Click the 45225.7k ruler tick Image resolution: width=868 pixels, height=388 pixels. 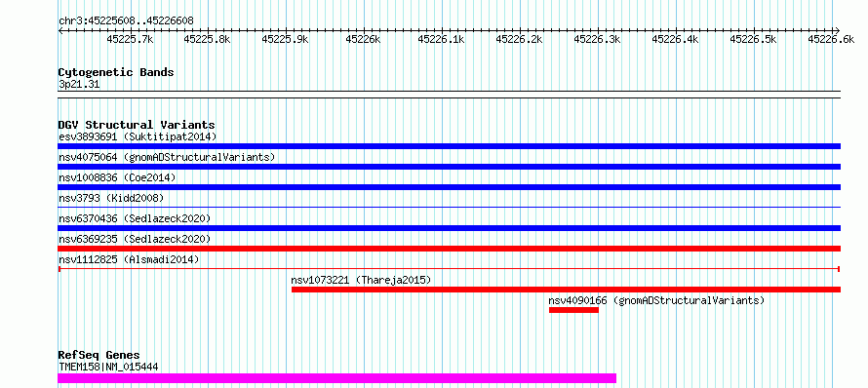point(130,39)
